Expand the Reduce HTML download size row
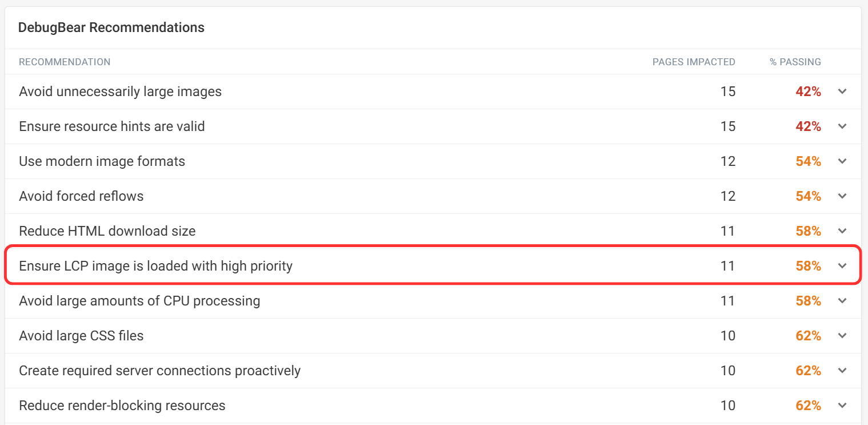The image size is (868, 425). coord(842,231)
